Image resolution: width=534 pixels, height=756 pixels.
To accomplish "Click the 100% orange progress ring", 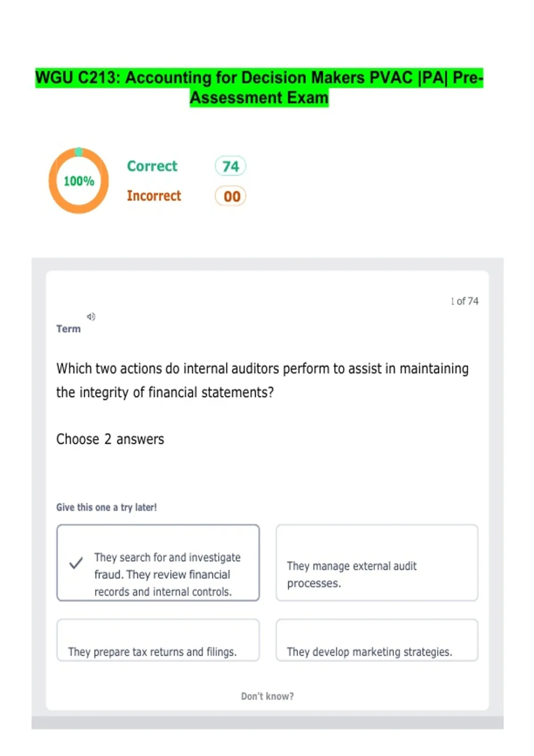I will (x=79, y=181).
